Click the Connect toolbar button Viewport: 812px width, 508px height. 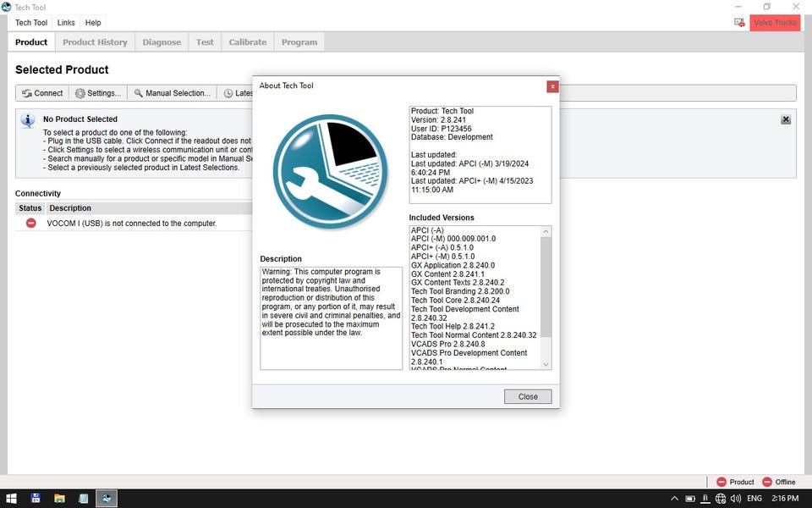[x=42, y=93]
